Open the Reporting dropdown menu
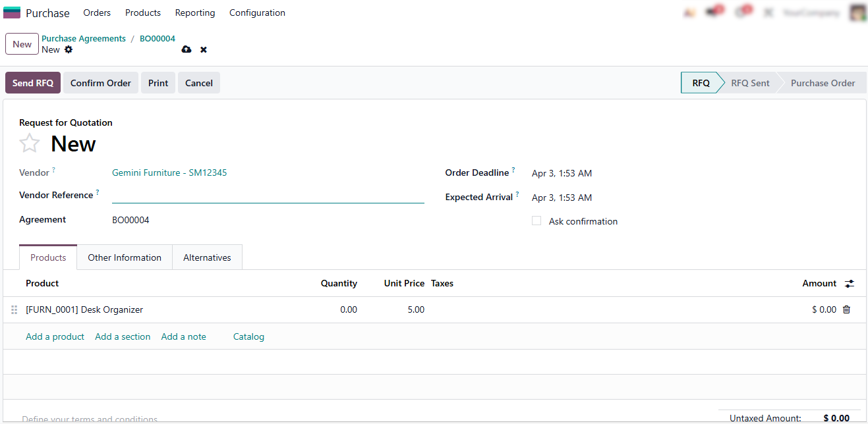This screenshot has height=424, width=868. tap(195, 13)
